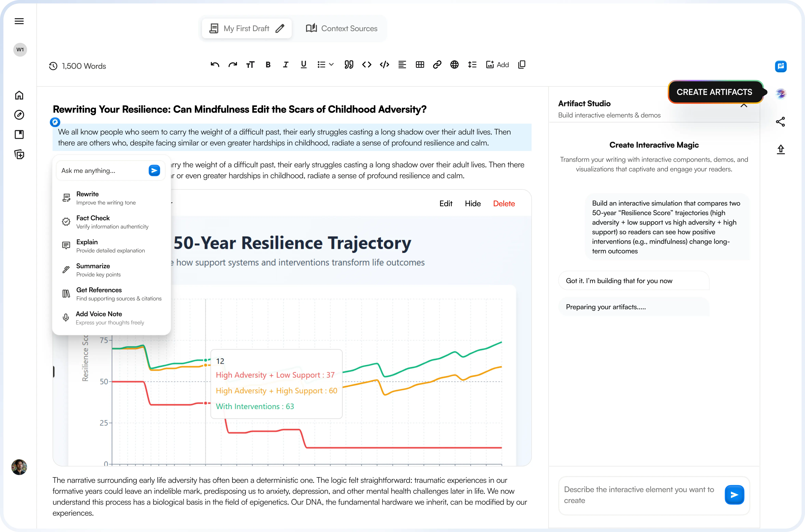
Task: Switch to Context Sources tab
Action: [x=342, y=29]
